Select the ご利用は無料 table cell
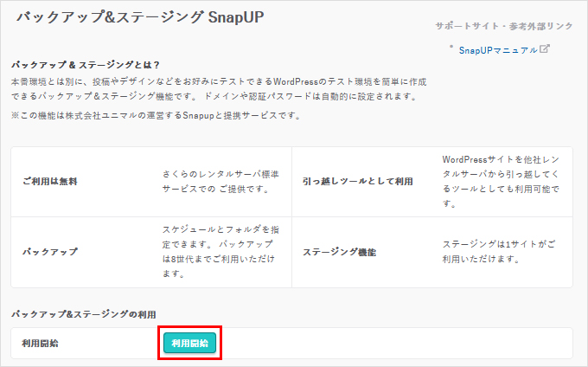Viewport: 588px width, 367px height. tap(51, 183)
